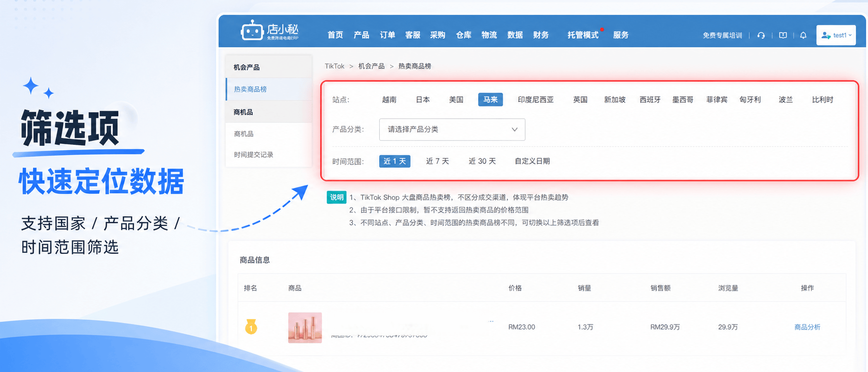Choose the 近 30 天 time range
The width and height of the screenshot is (868, 372).
[x=482, y=162]
